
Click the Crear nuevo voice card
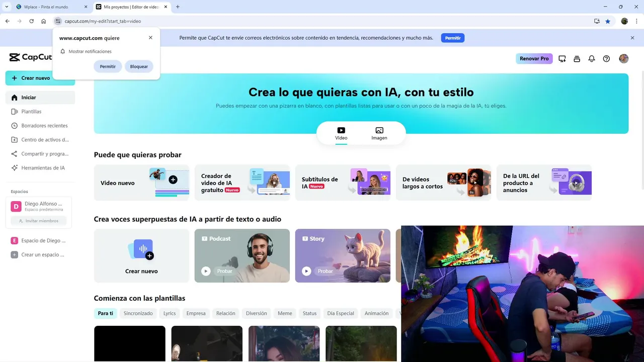141,256
